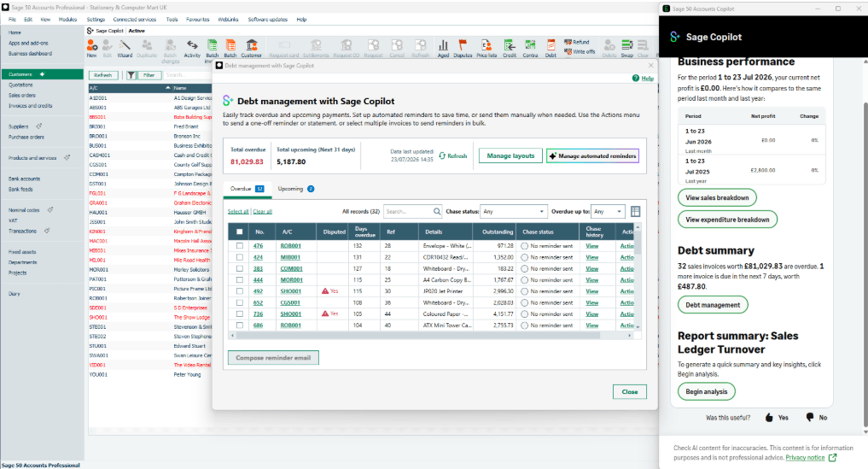Screen dimensions: 868x469
Task: Click the Clear all link
Action: click(x=262, y=211)
